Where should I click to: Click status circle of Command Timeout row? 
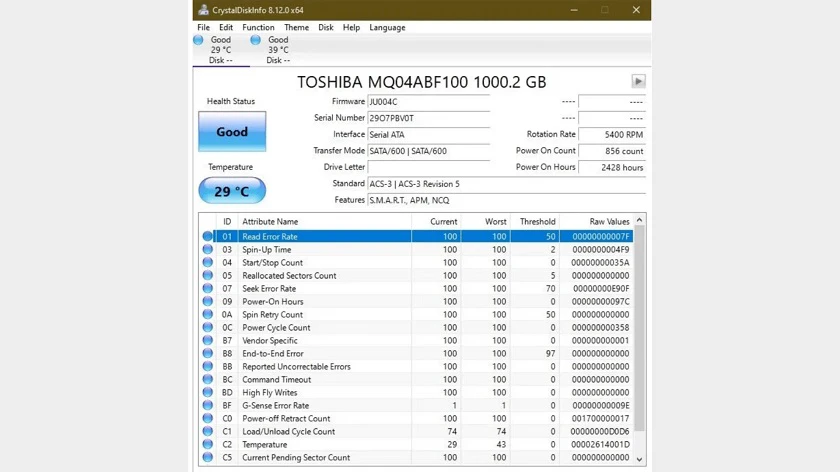click(207, 379)
